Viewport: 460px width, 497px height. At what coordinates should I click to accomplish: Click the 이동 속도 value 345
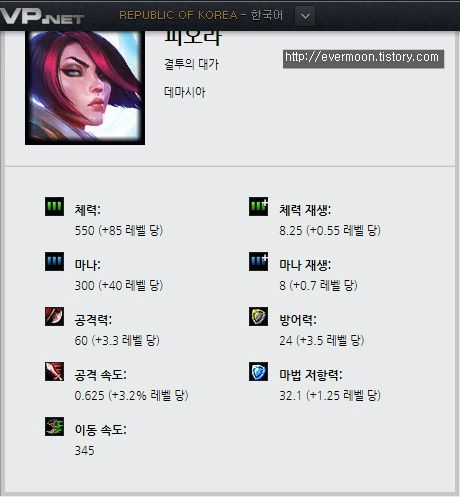click(85, 450)
